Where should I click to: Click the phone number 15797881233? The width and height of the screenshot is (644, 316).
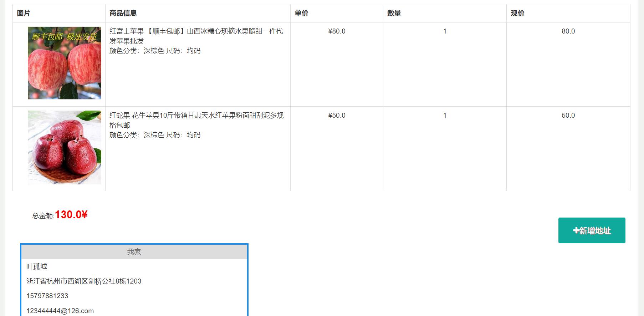[x=47, y=296]
